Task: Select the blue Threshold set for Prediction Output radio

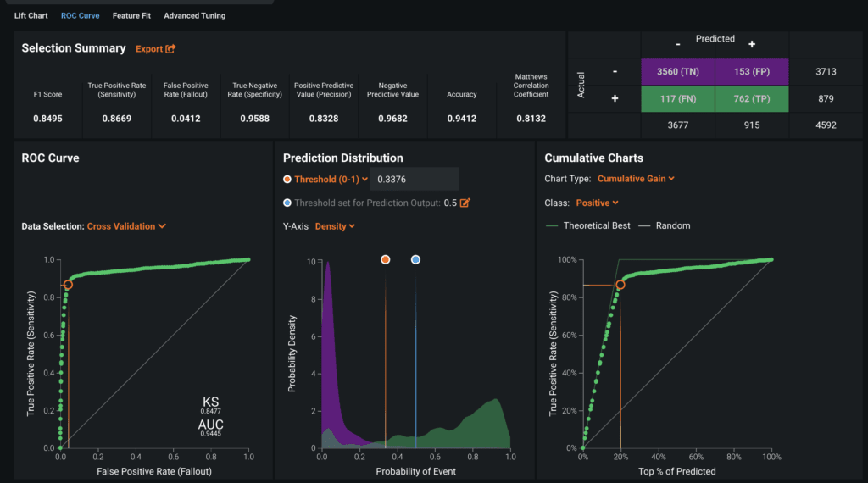Action: pyautogui.click(x=287, y=203)
